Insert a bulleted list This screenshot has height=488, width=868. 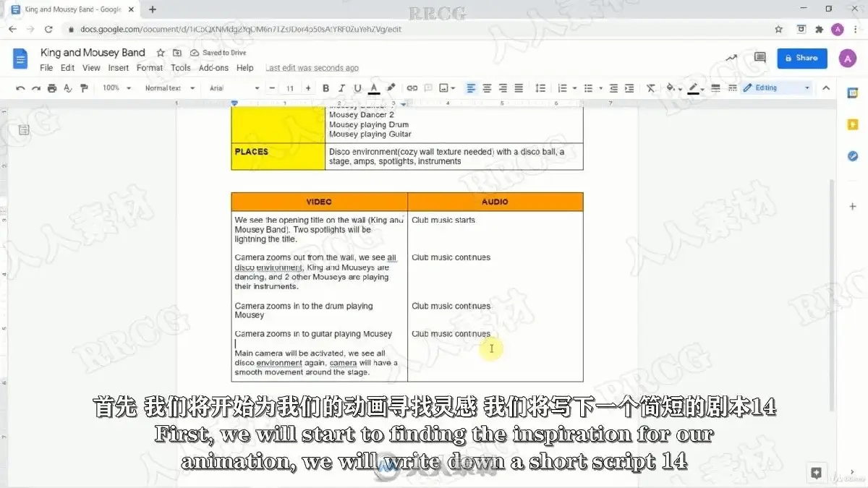589,88
